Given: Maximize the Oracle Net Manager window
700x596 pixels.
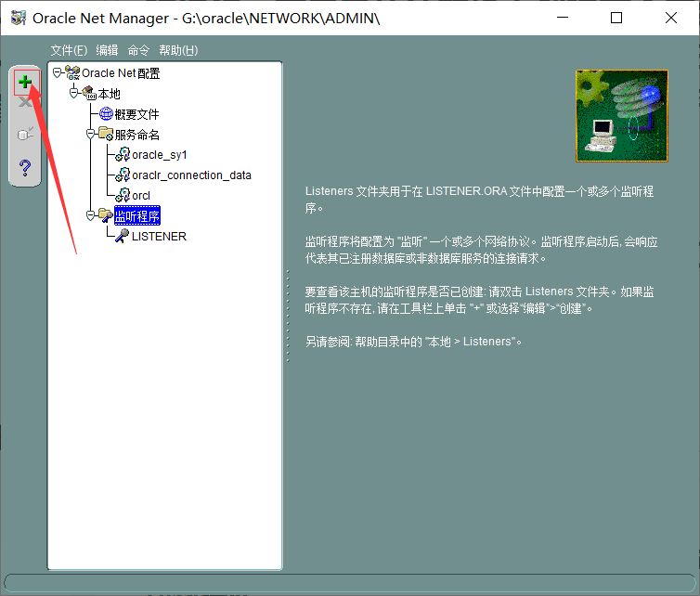Looking at the screenshot, I should click(x=616, y=18).
